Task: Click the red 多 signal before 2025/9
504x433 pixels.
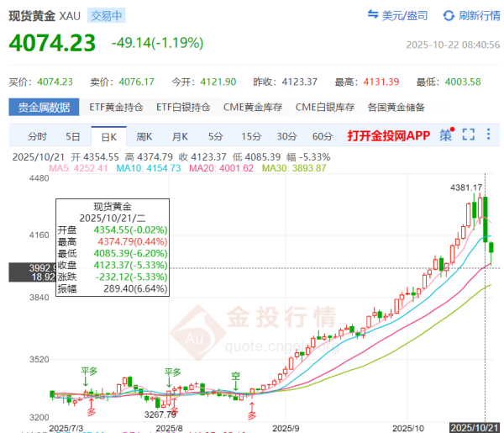Action: 251,415
